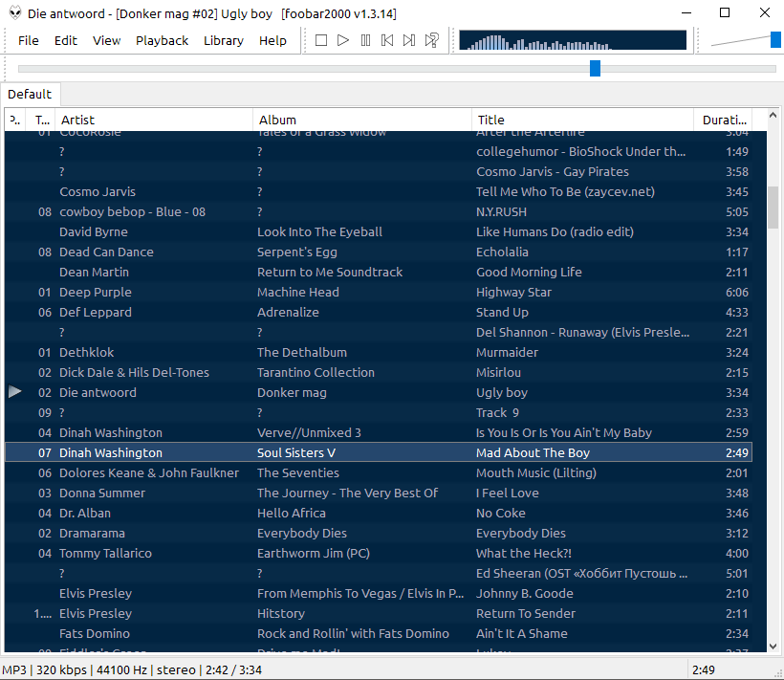Select the Def Leppard row
Viewport: 784px width, 680px height.
(379, 312)
